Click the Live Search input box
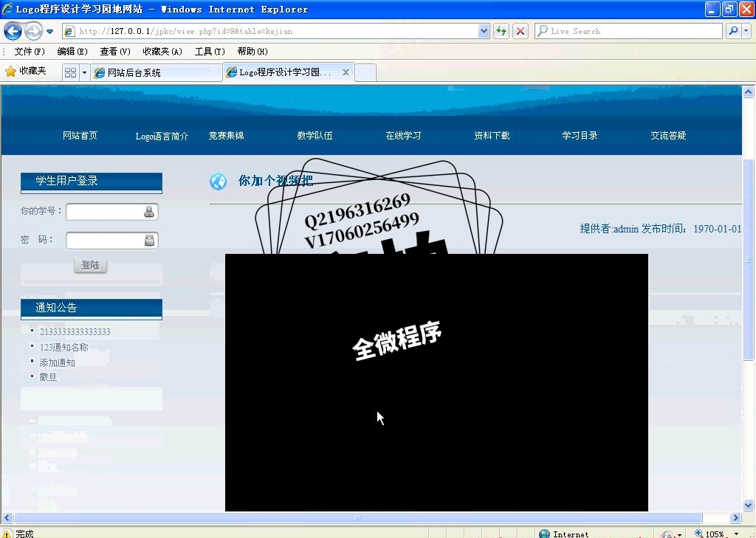 (629, 31)
